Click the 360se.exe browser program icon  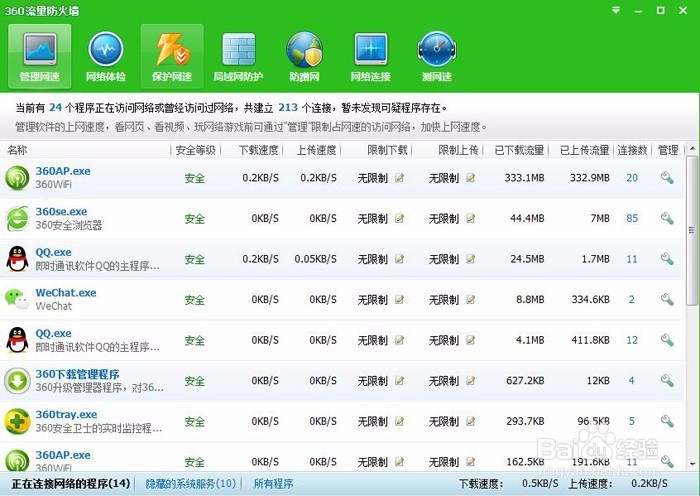click(17, 218)
